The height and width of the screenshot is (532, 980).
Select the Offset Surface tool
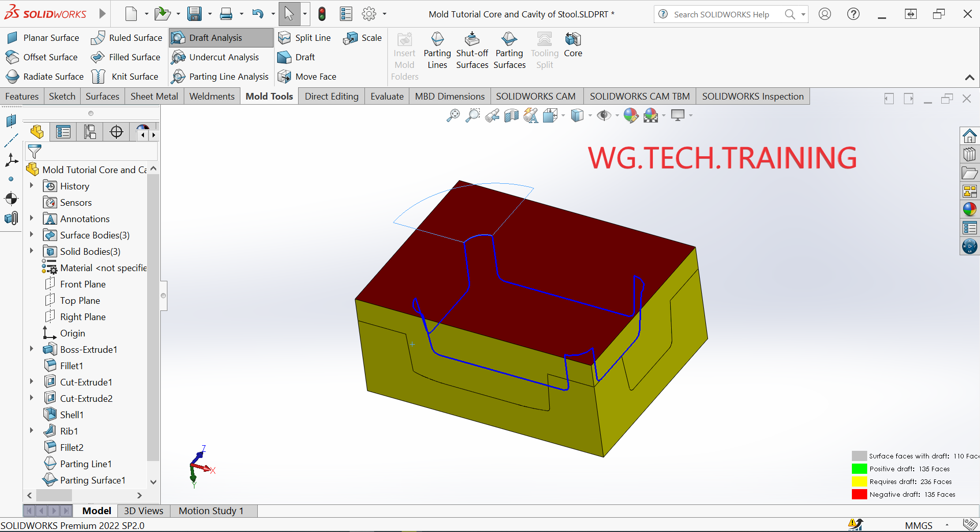coord(42,57)
